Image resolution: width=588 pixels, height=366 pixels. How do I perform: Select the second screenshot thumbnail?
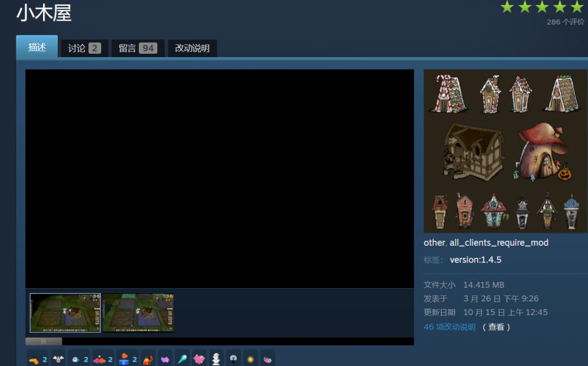(x=138, y=313)
